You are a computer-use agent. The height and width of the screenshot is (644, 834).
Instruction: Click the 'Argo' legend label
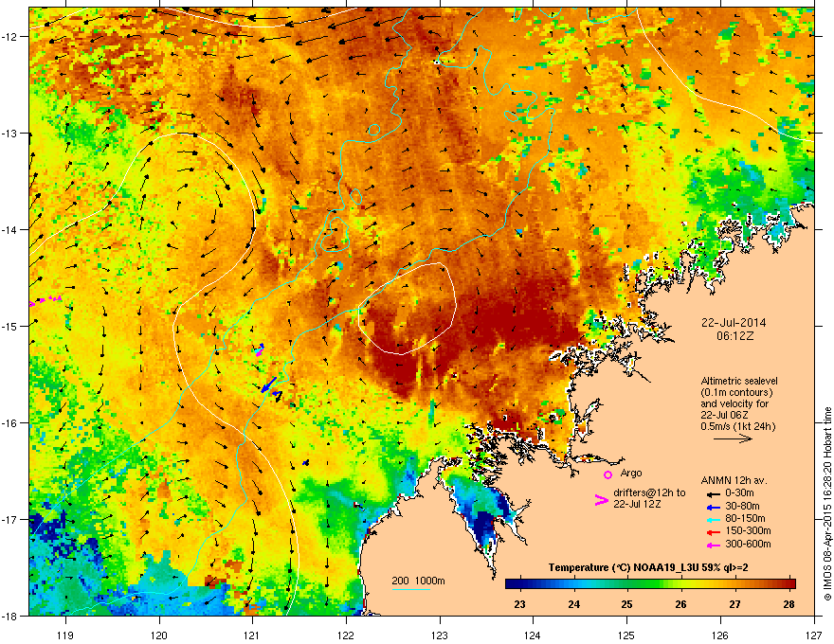click(631, 473)
